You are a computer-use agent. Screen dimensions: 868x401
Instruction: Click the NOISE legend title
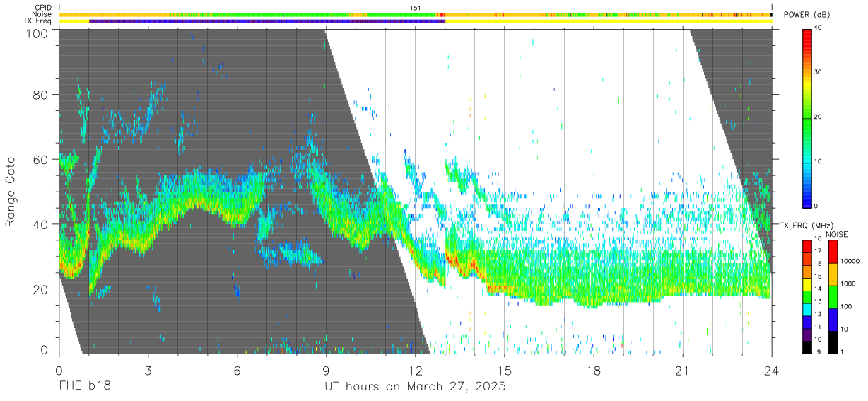836,235
